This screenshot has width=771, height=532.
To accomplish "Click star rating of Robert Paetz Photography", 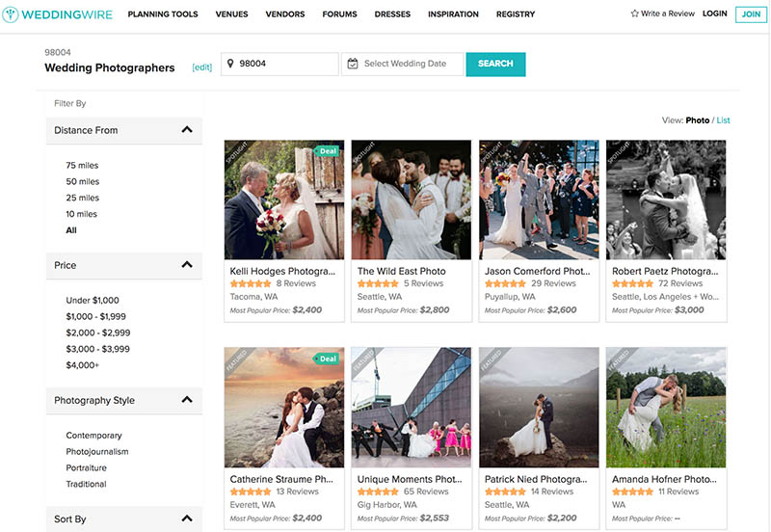I will (632, 283).
